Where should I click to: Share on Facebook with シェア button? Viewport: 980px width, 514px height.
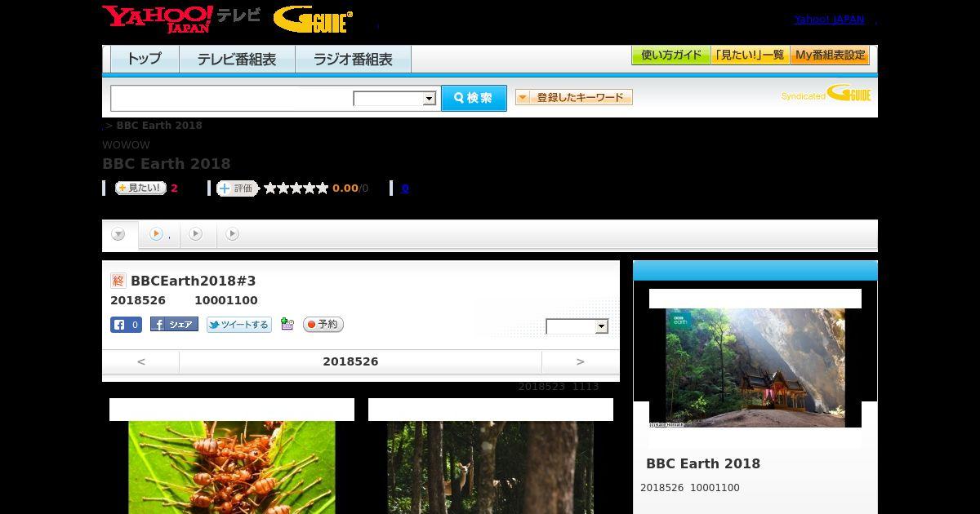click(174, 325)
